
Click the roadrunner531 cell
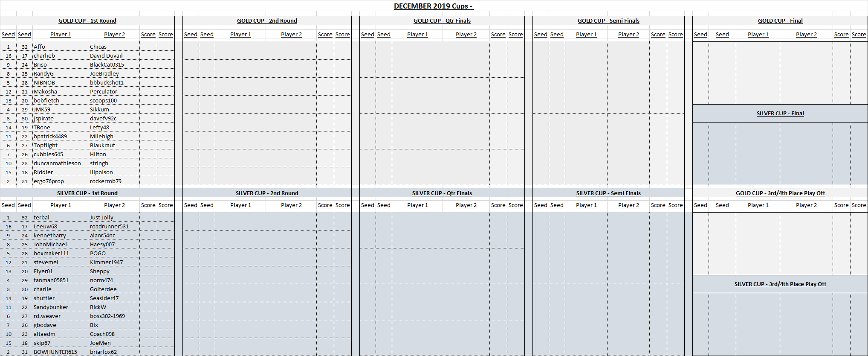[x=109, y=227]
